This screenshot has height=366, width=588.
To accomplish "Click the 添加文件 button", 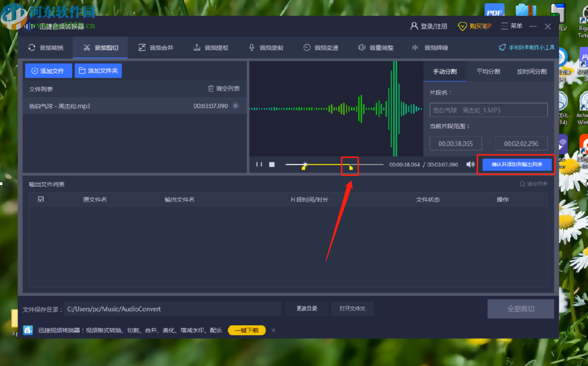I will coord(48,71).
